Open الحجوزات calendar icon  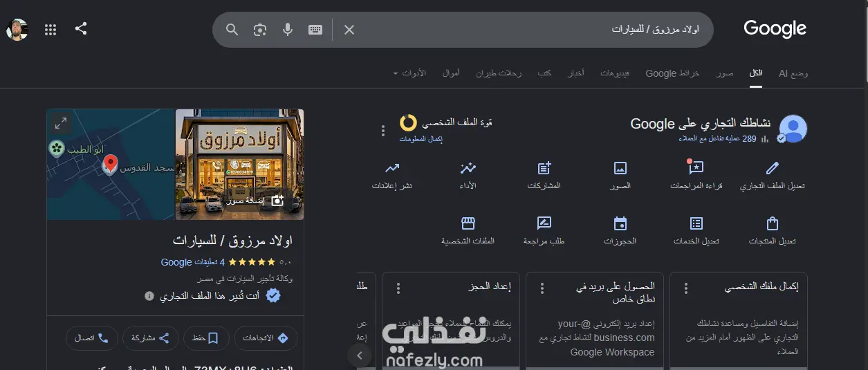tap(620, 223)
